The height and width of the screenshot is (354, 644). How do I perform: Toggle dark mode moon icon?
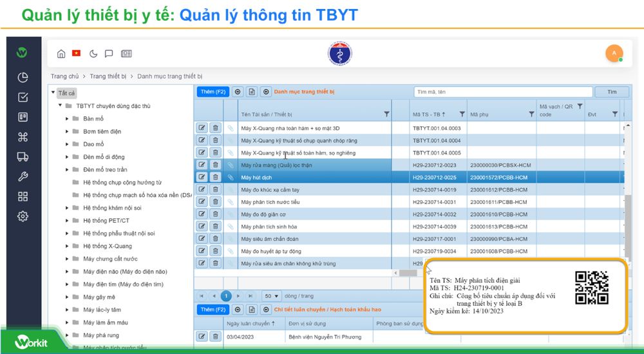click(93, 54)
